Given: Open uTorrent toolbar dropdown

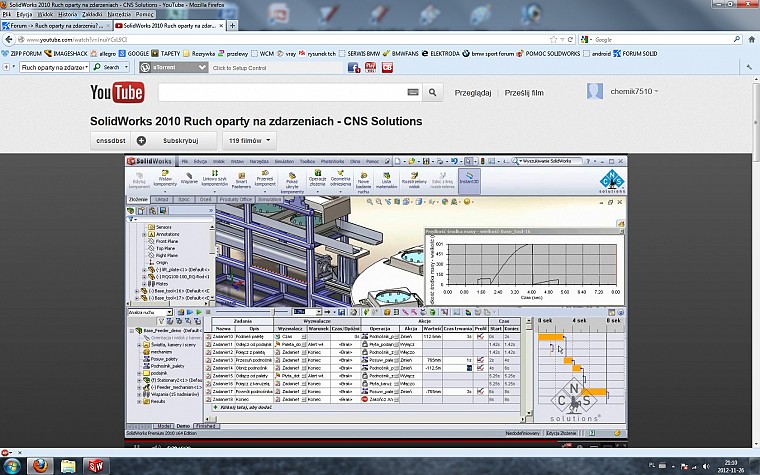Looking at the screenshot, I should 202,67.
